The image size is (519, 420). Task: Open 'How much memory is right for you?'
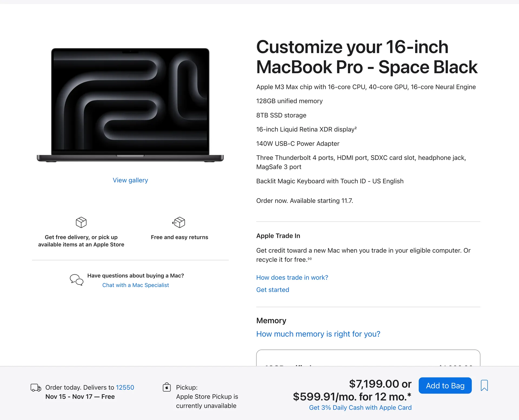pos(318,334)
